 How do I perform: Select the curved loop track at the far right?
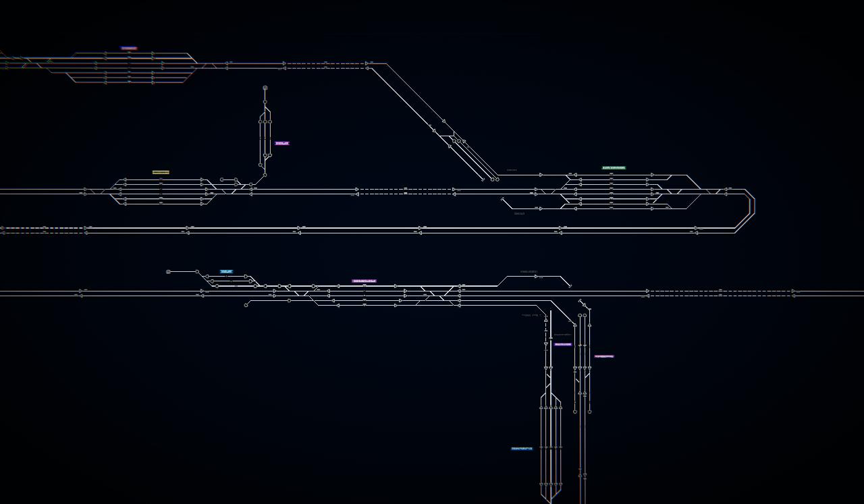click(x=747, y=211)
